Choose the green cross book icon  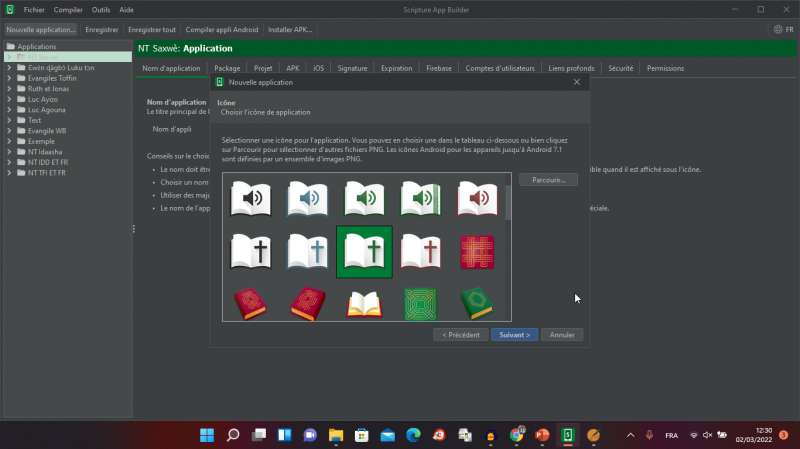364,251
